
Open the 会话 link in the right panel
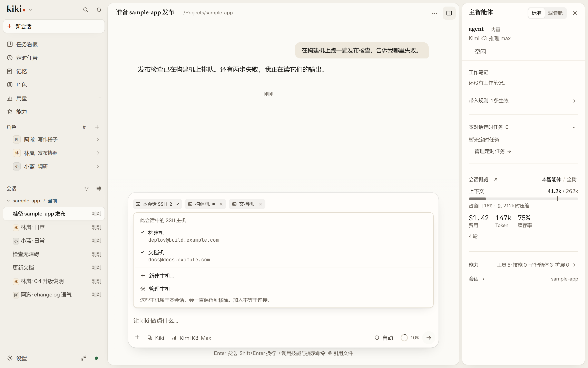coord(477,279)
